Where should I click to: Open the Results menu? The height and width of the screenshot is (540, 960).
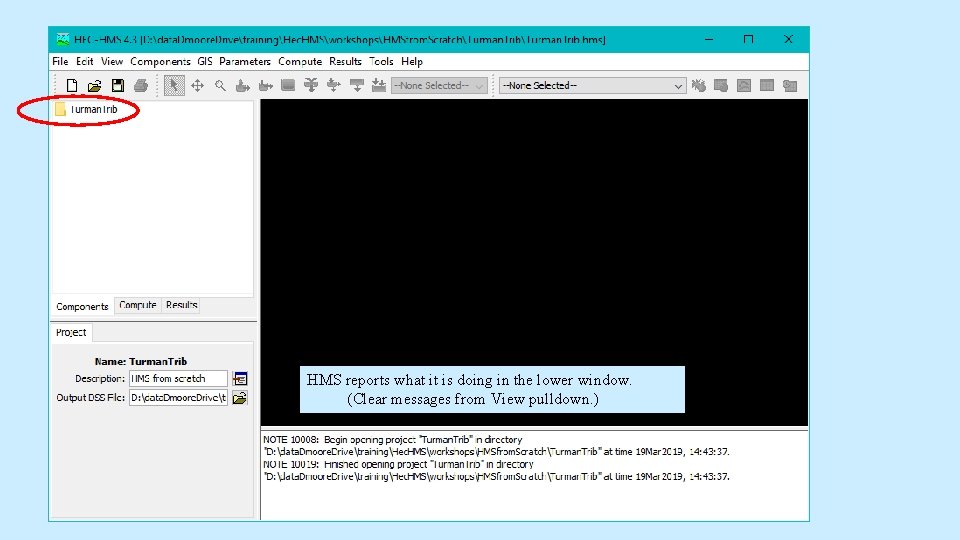tap(345, 61)
